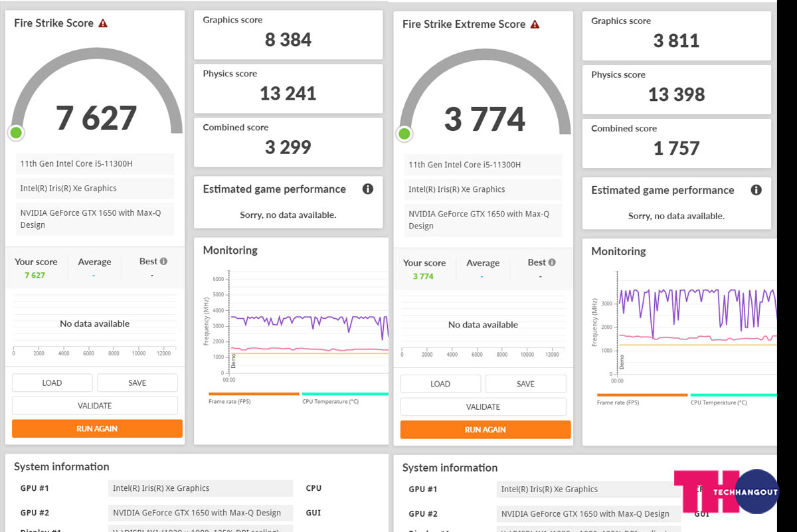
Task: Click Intel Iris Xe Graphics row in Fire Strike Extreme panel
Action: point(483,190)
